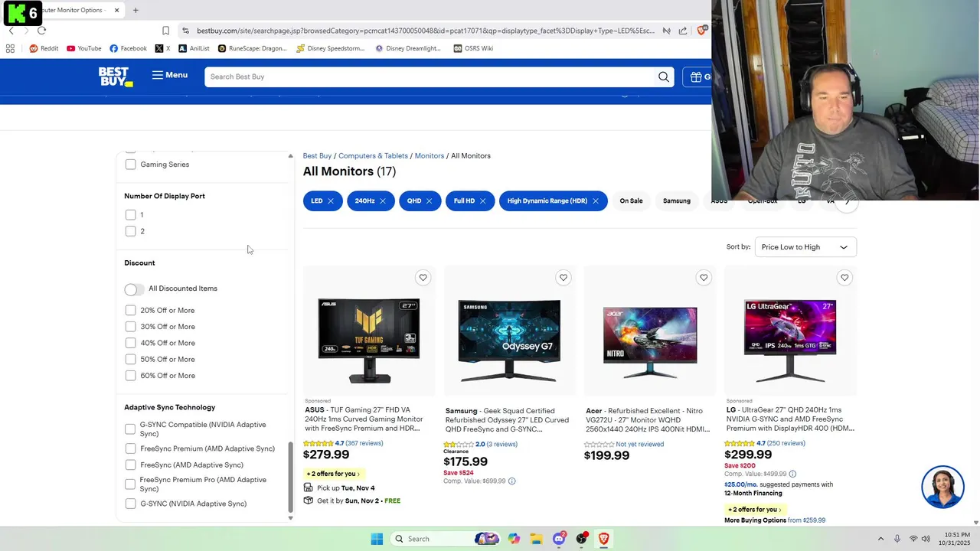Open the YouTube bookmark
Image resolution: width=980 pixels, height=551 pixels.
83,48
